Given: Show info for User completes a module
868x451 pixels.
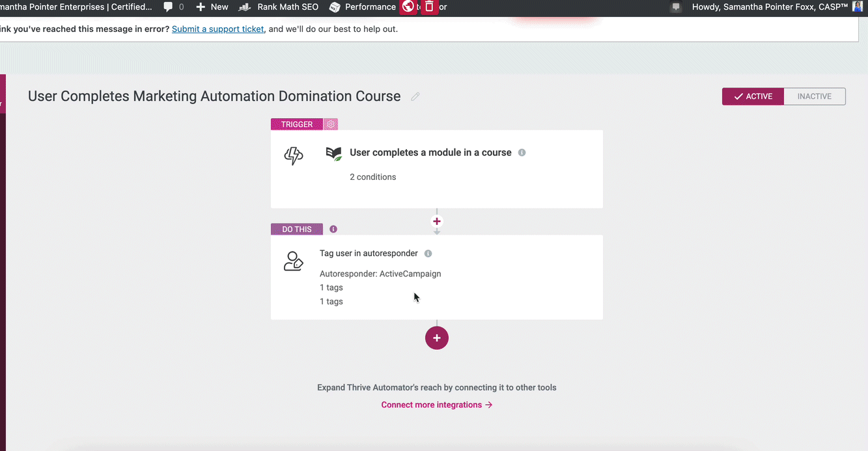Looking at the screenshot, I should pos(522,153).
